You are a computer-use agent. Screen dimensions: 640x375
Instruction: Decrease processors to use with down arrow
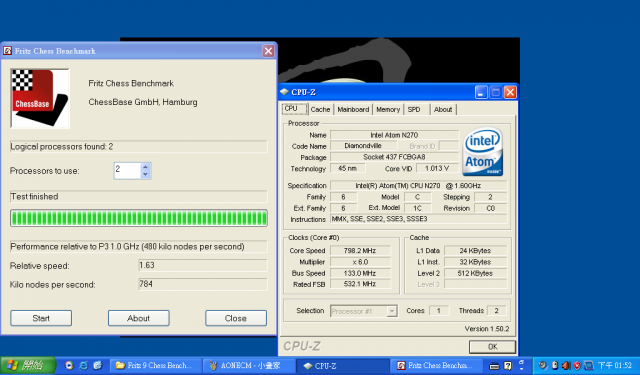(145, 174)
